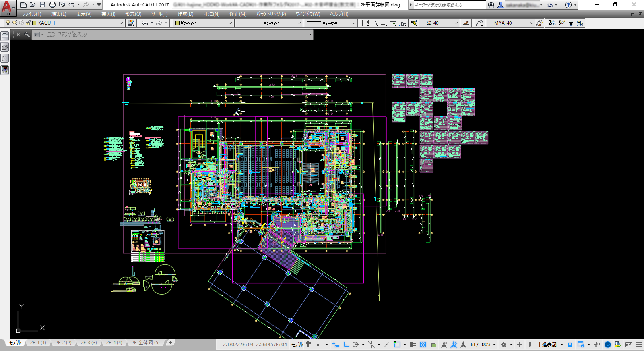Click the command line input field
Screen dimensions: 644x351
175,35
